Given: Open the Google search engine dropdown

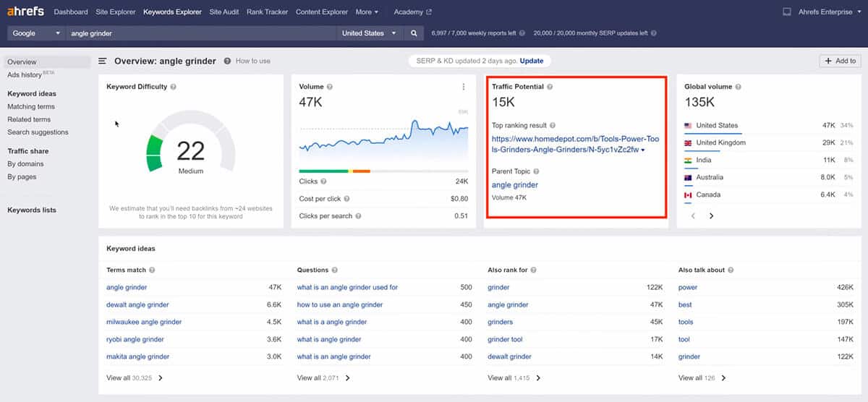Looking at the screenshot, I should tap(36, 33).
